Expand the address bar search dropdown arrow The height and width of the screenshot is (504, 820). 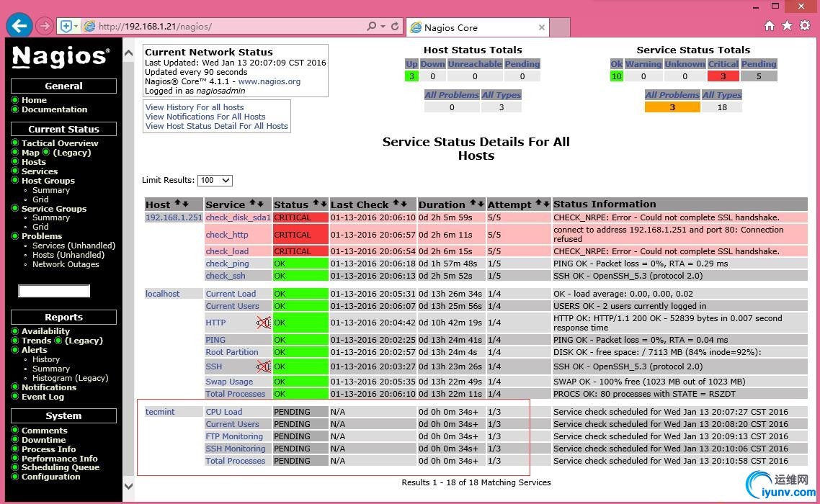pos(383,26)
